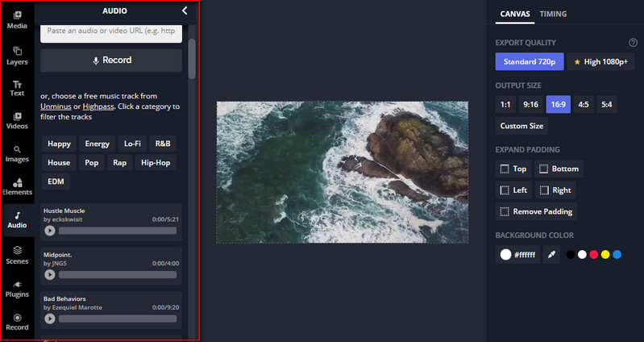Open the Media panel in sidebar
The image size is (644, 342).
(17, 19)
